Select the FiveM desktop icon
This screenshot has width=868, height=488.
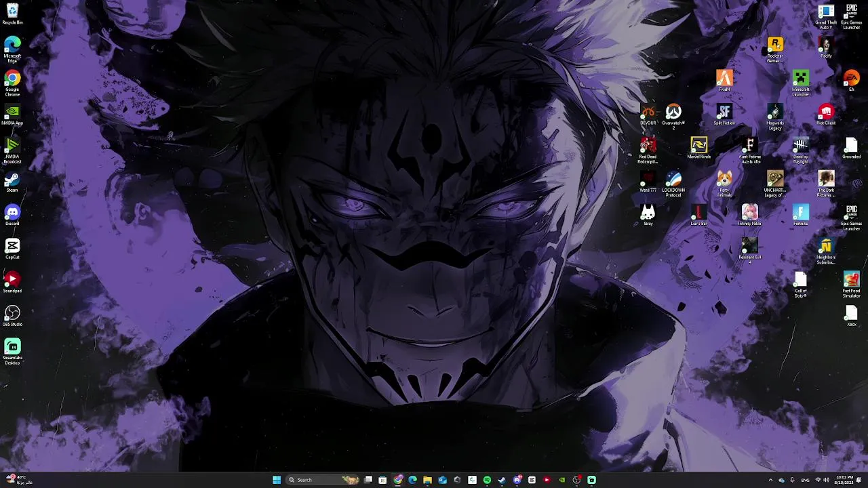point(724,81)
